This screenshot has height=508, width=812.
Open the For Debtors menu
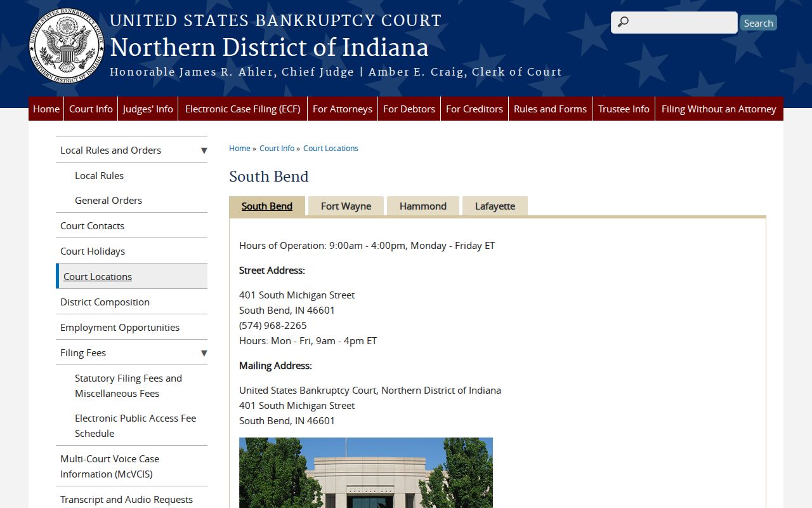coord(409,109)
